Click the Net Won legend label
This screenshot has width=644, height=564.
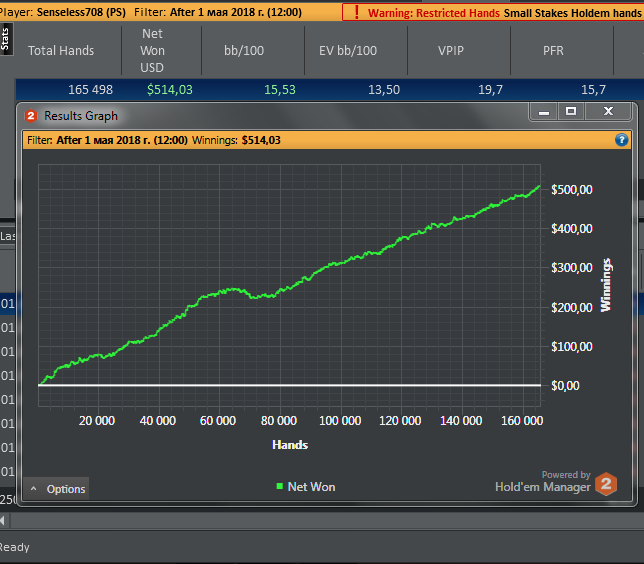pos(311,487)
